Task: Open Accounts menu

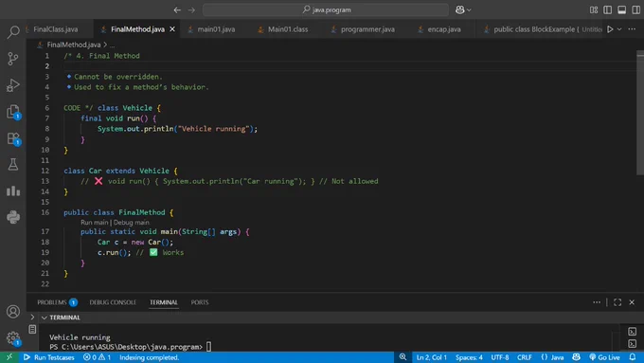Action: tap(13, 312)
